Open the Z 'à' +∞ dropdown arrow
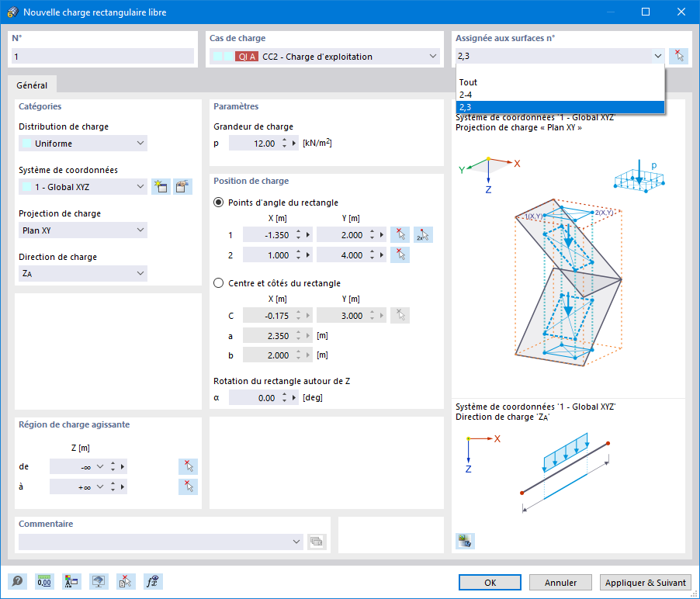Screen dimensions: 700x599 [100, 486]
